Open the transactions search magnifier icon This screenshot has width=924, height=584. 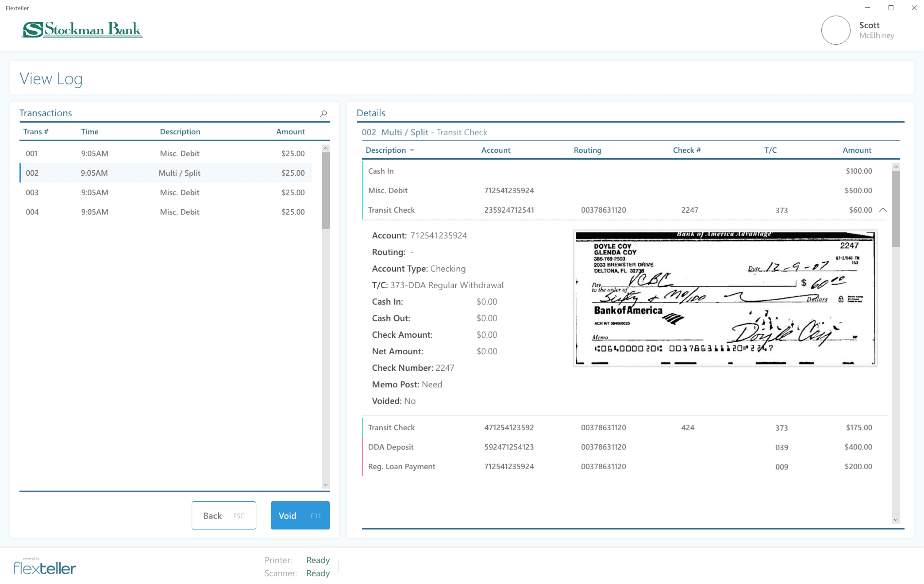tap(324, 114)
